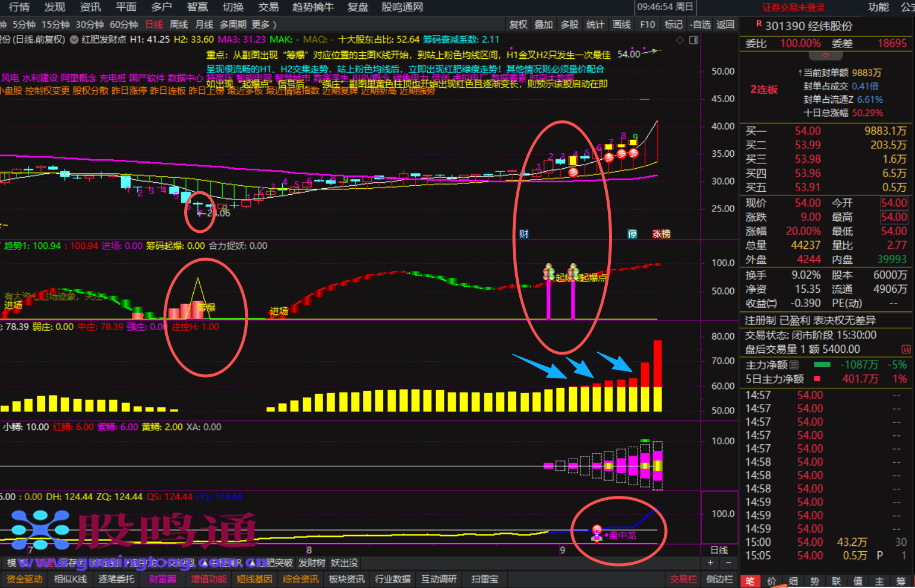Open the 功能 menu at top right
Screen dimensions: 915x588
click(878, 7)
